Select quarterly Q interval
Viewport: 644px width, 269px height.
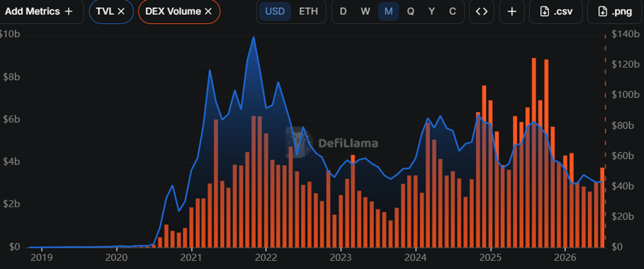(410, 11)
